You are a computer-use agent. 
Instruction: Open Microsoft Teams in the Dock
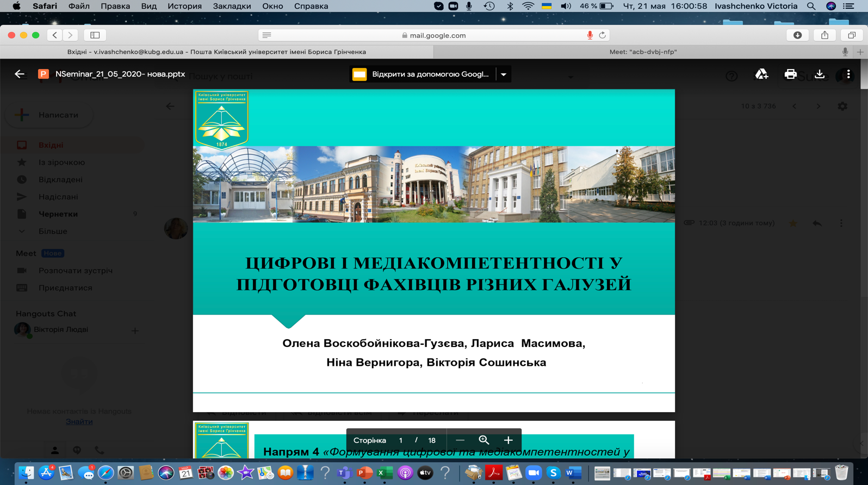click(x=344, y=472)
